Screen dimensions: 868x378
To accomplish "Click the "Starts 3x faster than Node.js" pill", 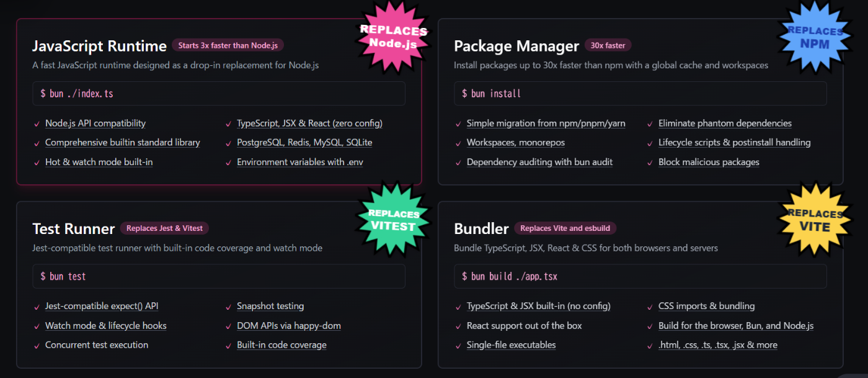I will click(x=228, y=45).
